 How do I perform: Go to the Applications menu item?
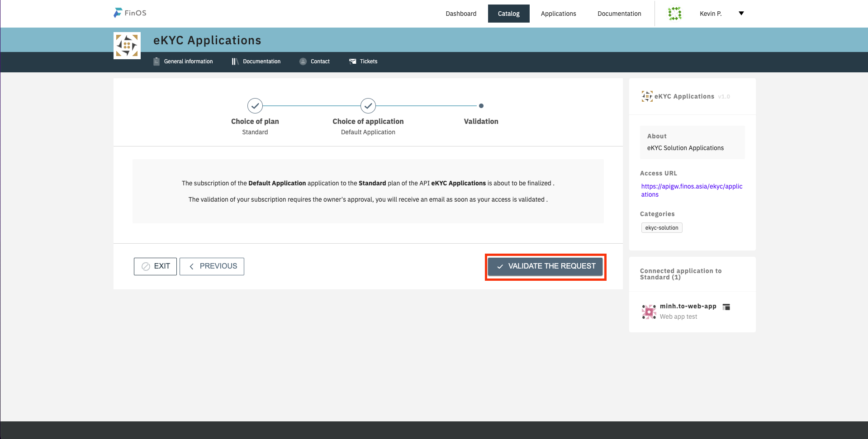pyautogui.click(x=558, y=14)
